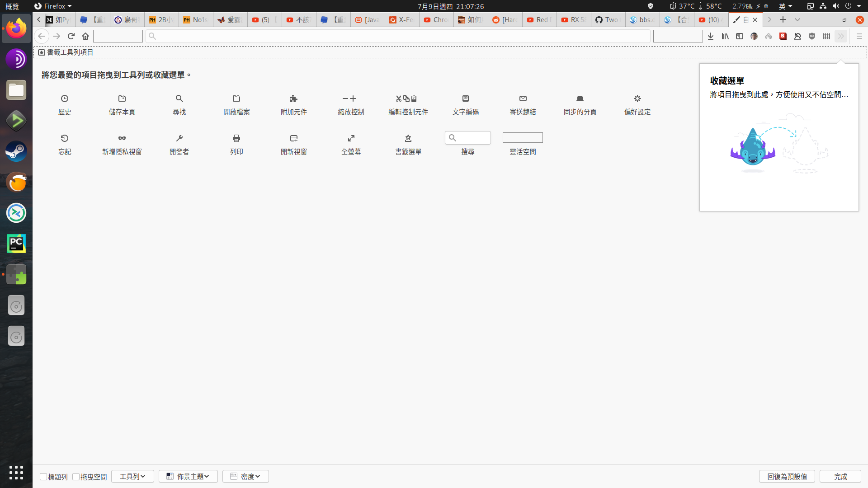Click the 完成 (Done) button
This screenshot has height=488, width=868.
(840, 476)
